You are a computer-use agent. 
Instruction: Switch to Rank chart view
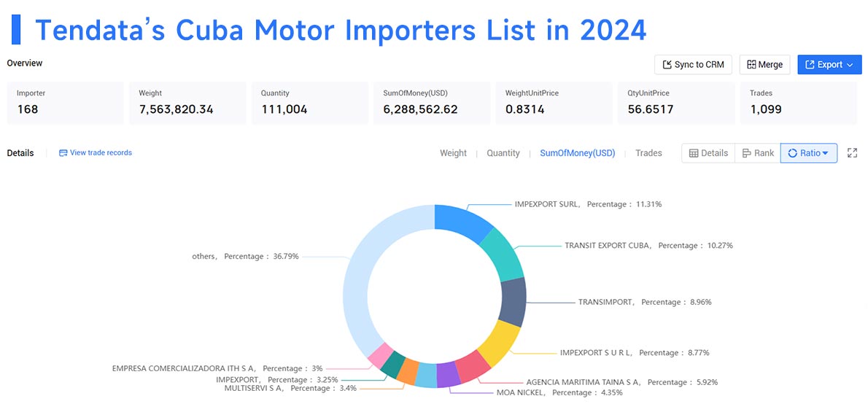758,153
